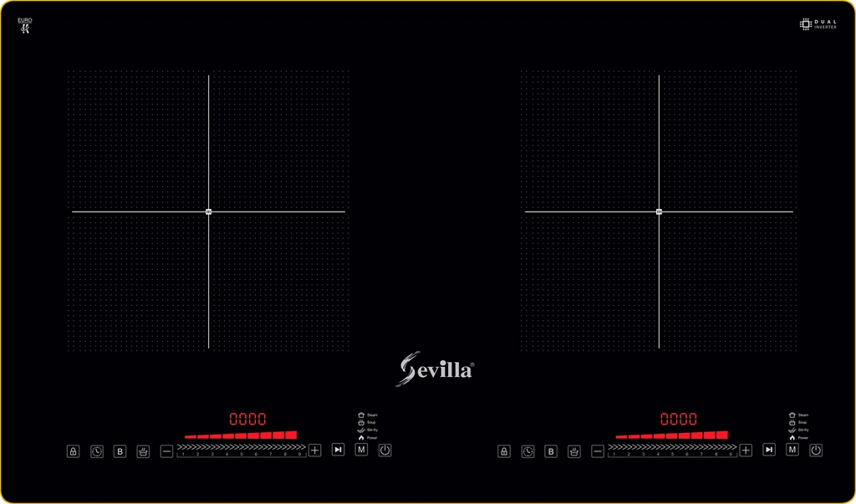Image resolution: width=856 pixels, height=504 pixels.
Task: Toggle the left zone power button
Action: (x=385, y=450)
